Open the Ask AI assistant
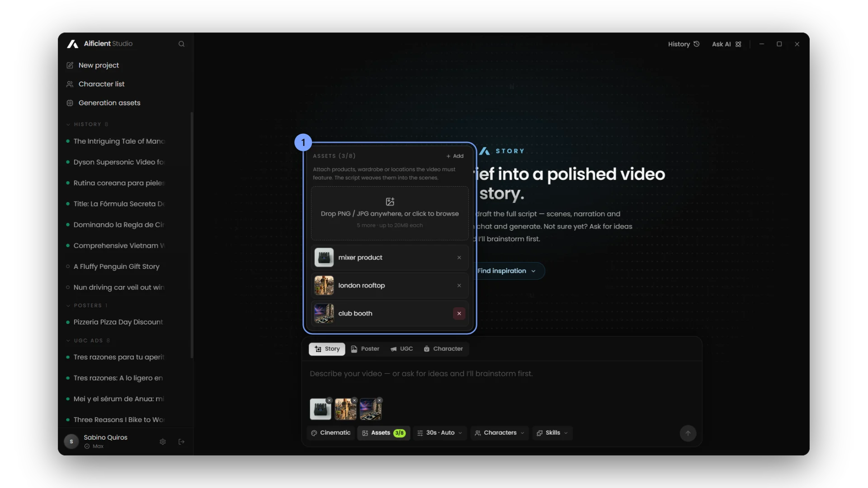868x488 pixels. (726, 44)
